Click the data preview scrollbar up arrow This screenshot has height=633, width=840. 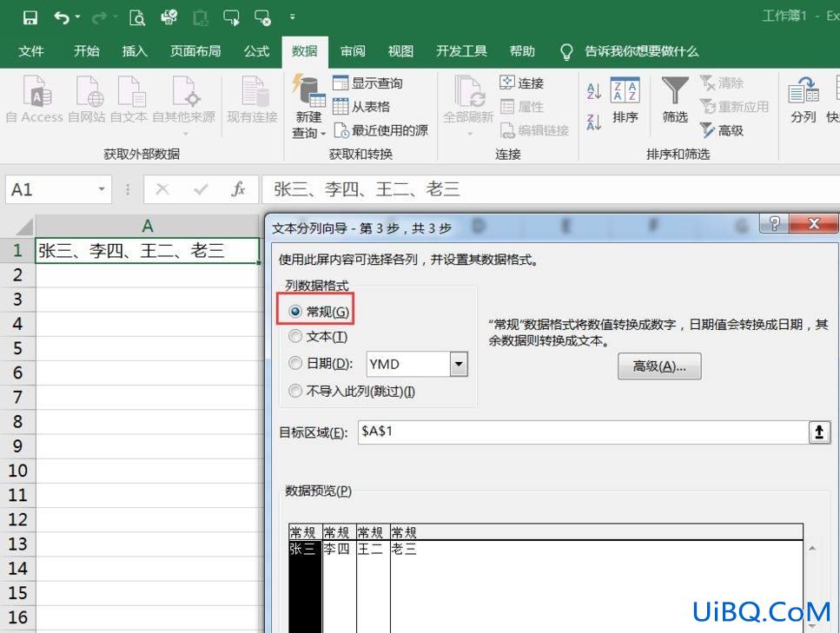click(812, 549)
